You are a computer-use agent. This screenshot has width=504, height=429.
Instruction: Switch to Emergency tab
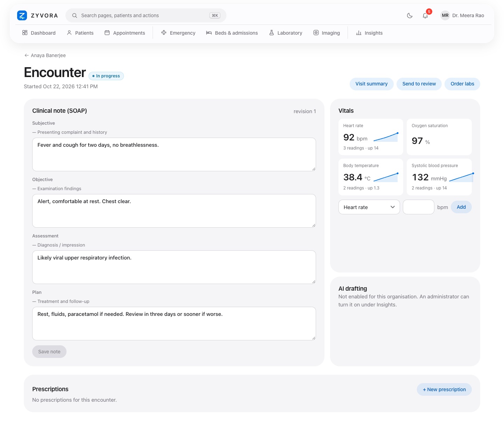(x=178, y=33)
